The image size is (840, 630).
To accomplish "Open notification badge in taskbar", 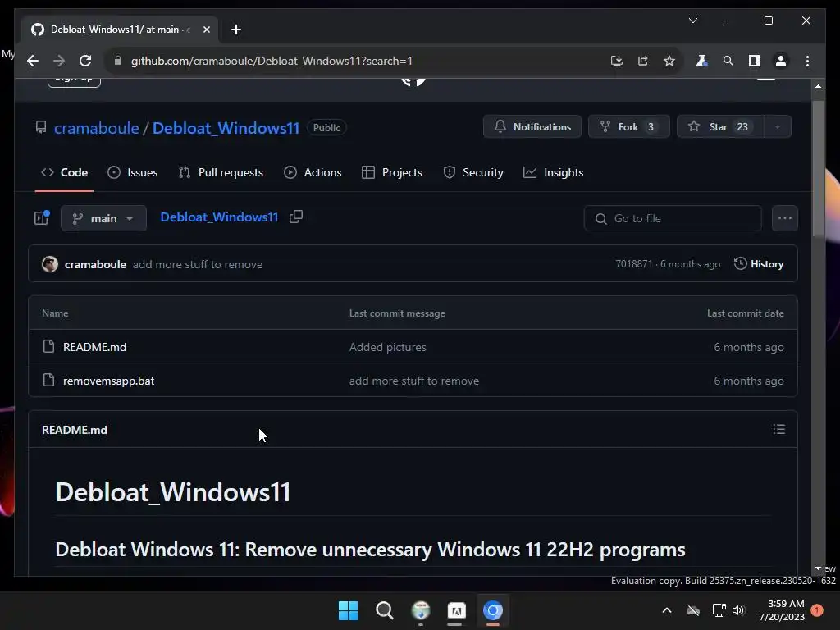I will (x=817, y=610).
